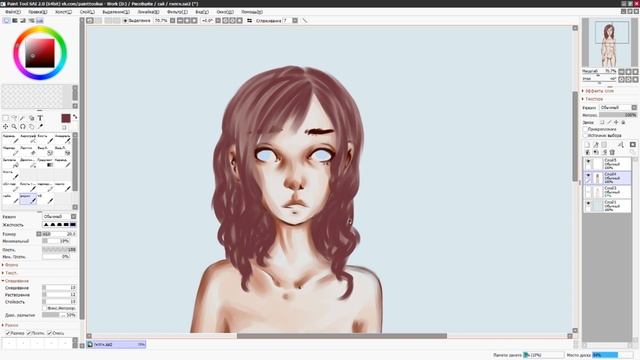Open the Файл menu
This screenshot has height=360, width=640.
coord(13,12)
